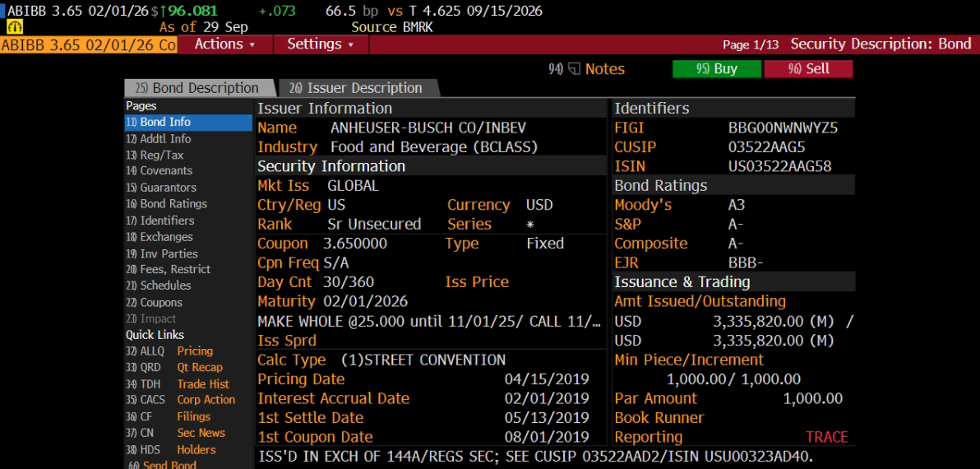Click the Day Cnt value 30/360
The image size is (980, 469).
(349, 282)
